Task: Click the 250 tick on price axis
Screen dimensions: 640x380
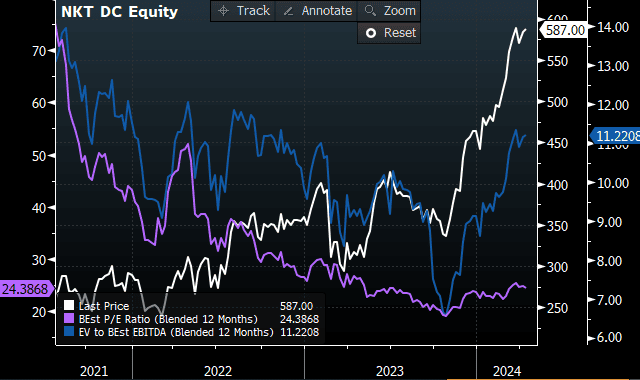Action: [558, 308]
